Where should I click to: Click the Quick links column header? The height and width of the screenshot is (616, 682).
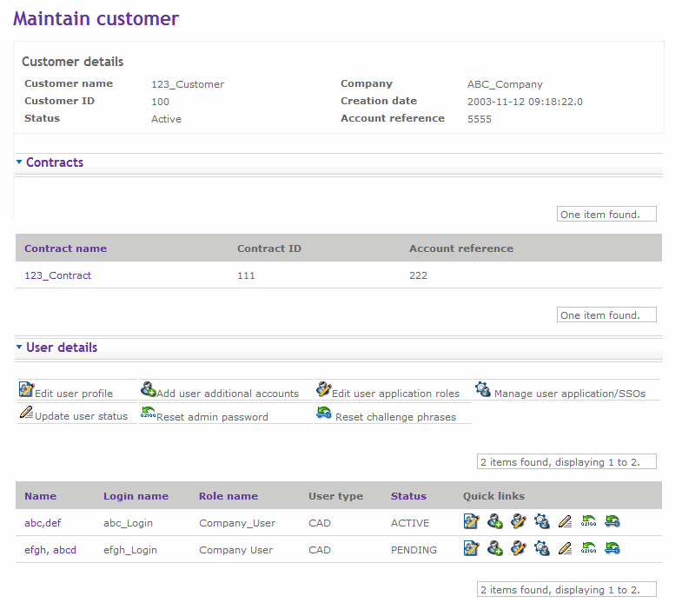[493, 496]
